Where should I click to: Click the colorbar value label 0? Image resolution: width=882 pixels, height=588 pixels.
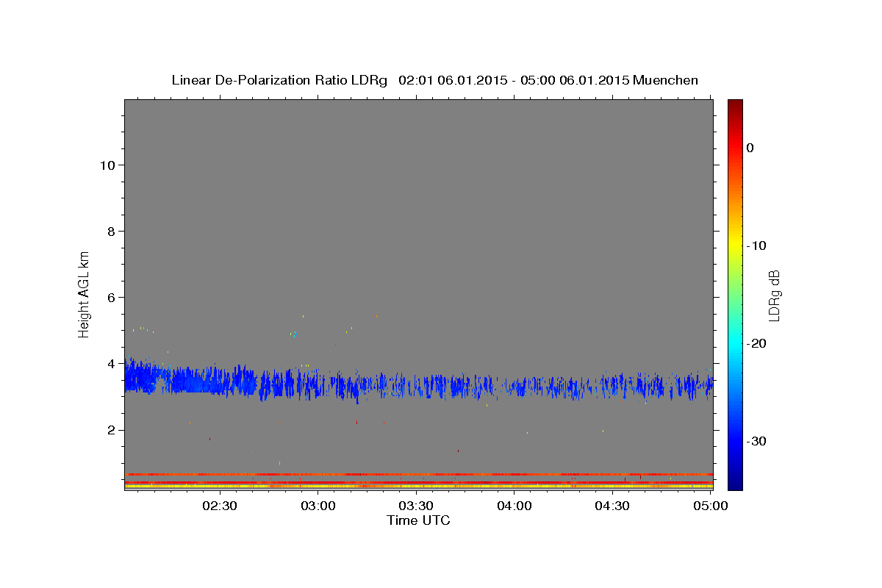pos(750,148)
